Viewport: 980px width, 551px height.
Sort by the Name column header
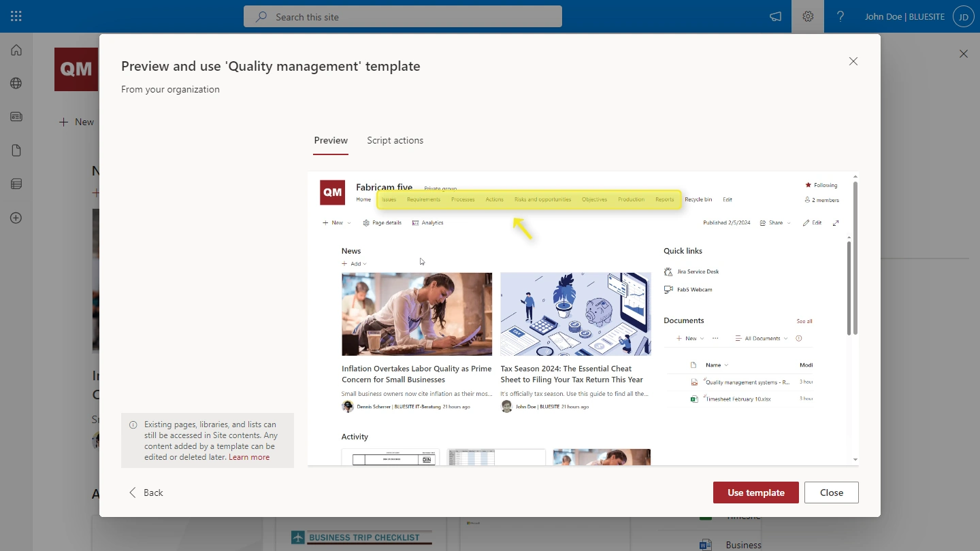[x=717, y=365]
